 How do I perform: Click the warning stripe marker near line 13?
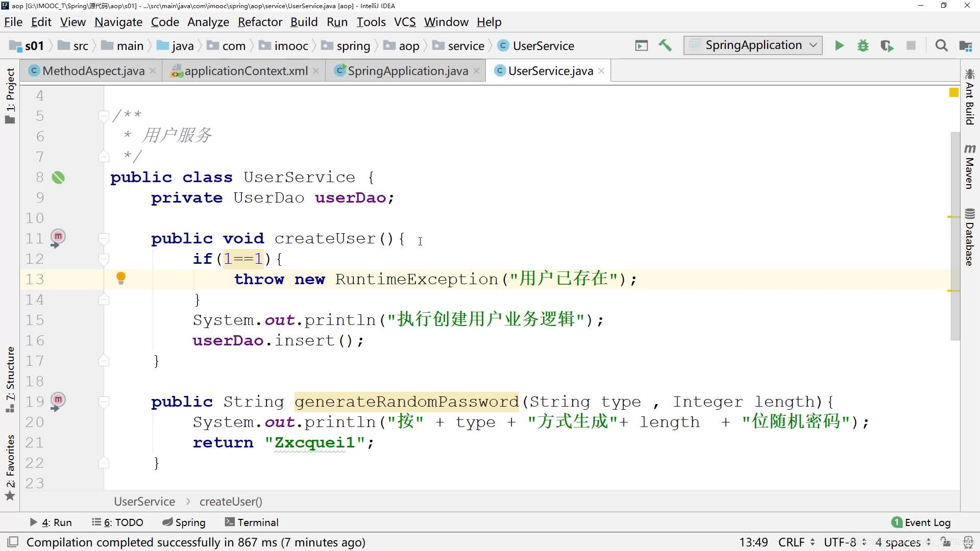coord(953,291)
